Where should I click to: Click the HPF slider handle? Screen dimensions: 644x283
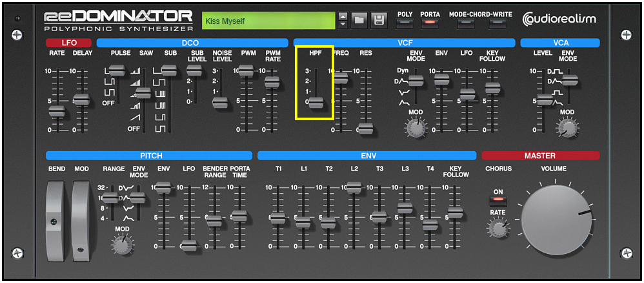316,103
